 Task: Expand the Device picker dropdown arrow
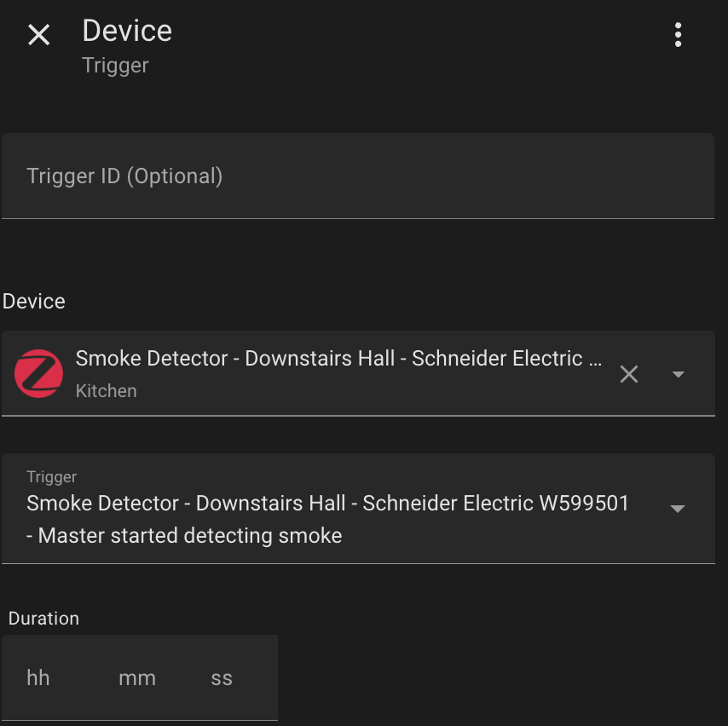(x=679, y=374)
